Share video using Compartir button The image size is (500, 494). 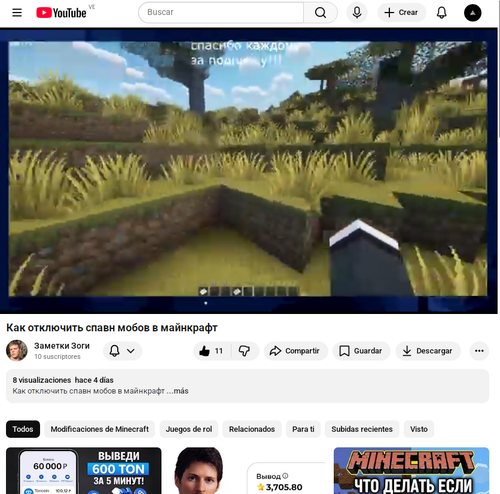coord(296,351)
